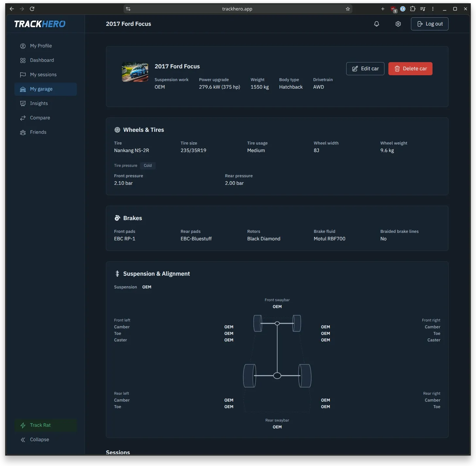Open the Ford Focus car thumbnail
476x466 pixels.
coord(135,72)
